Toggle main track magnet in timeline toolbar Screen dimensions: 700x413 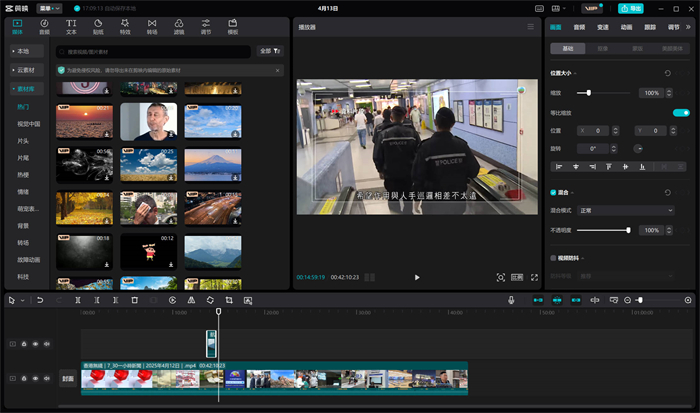point(538,300)
